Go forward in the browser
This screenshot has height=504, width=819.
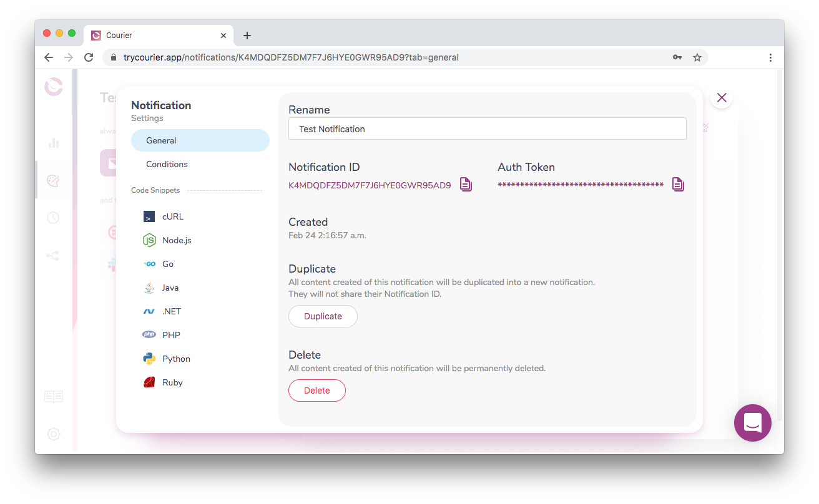point(69,57)
